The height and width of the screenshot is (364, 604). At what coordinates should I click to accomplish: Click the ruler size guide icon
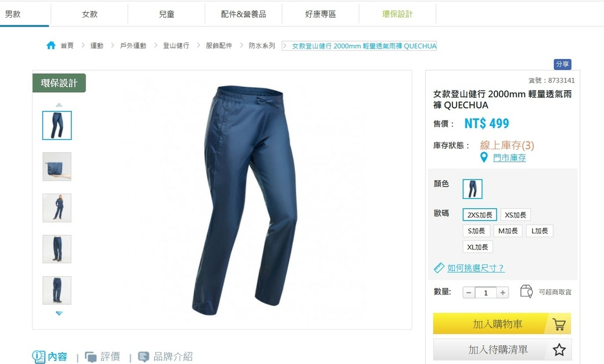coord(439,268)
